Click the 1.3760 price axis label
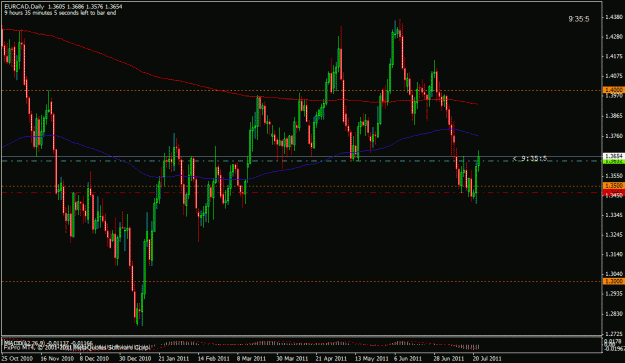 pos(614,136)
